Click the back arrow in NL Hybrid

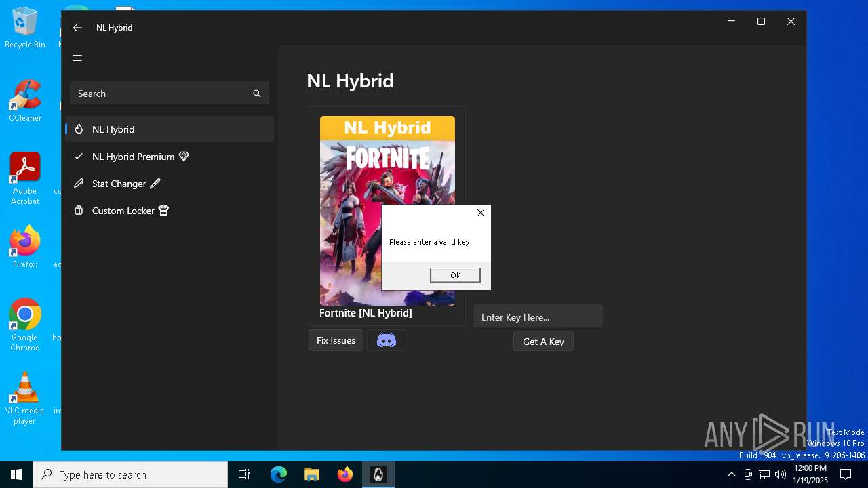(x=77, y=28)
